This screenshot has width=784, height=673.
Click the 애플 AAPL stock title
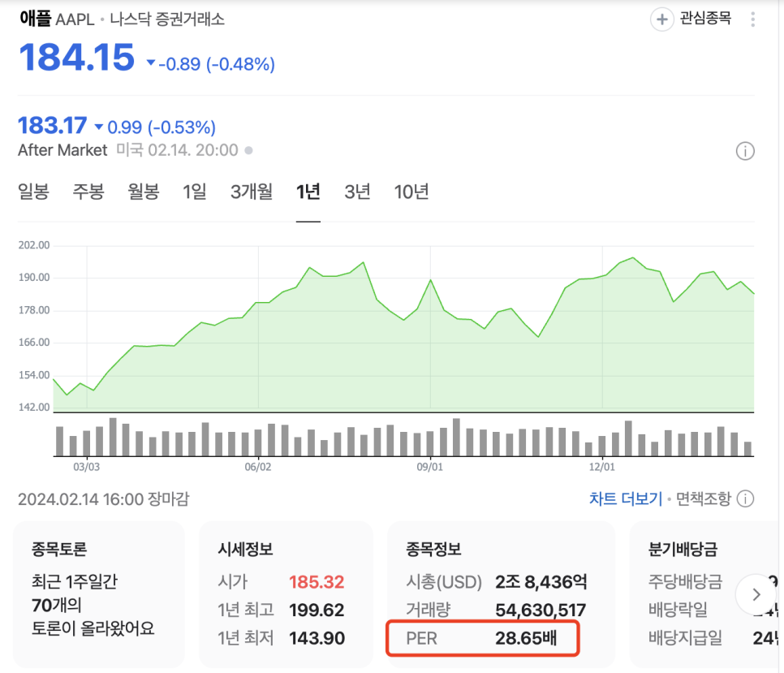[57, 19]
